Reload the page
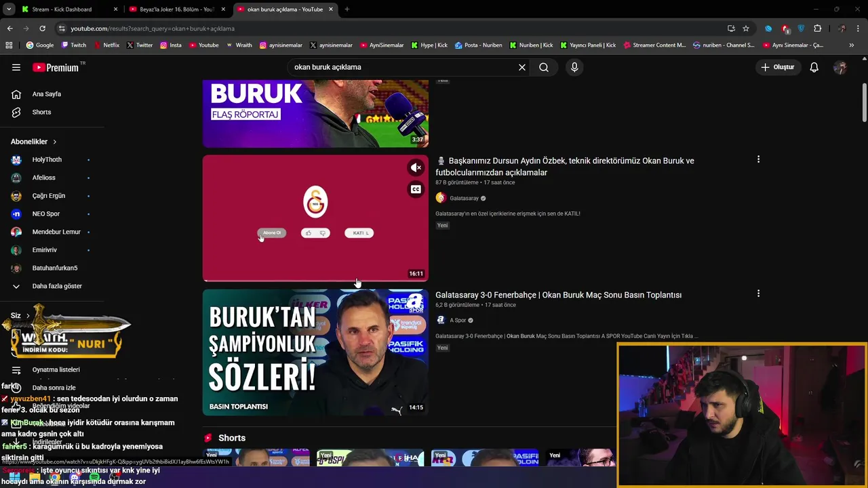This screenshot has width=868, height=488. (42, 28)
